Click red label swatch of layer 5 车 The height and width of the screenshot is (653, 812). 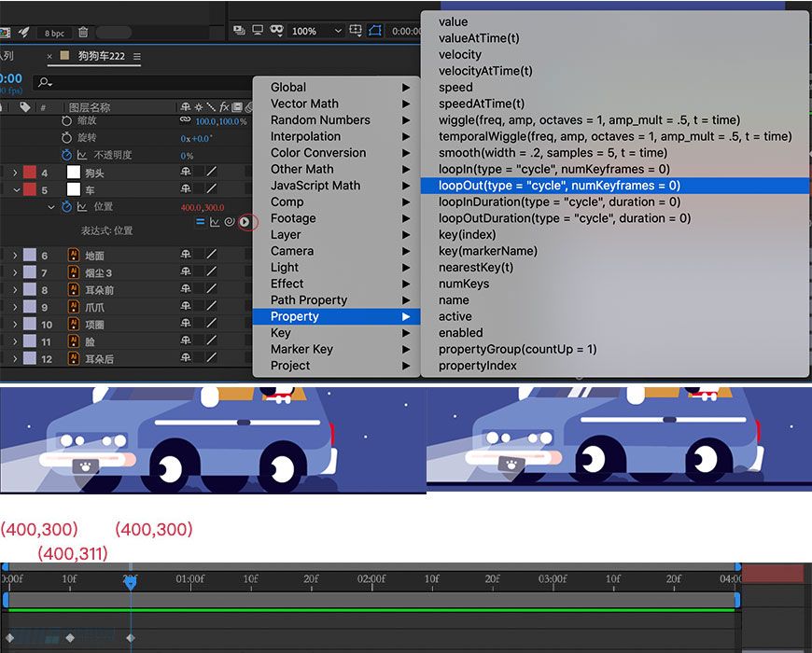pos(30,189)
